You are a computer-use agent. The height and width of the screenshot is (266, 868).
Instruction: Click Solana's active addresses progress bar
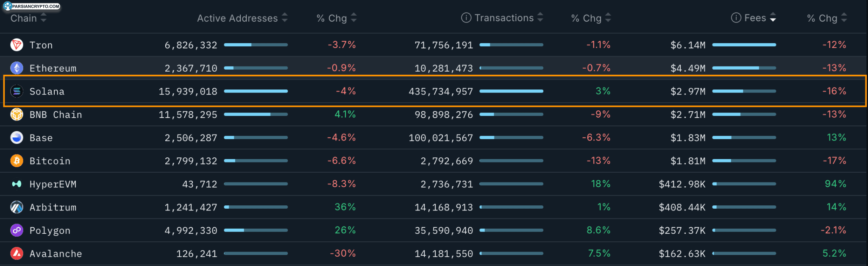pyautogui.click(x=256, y=91)
